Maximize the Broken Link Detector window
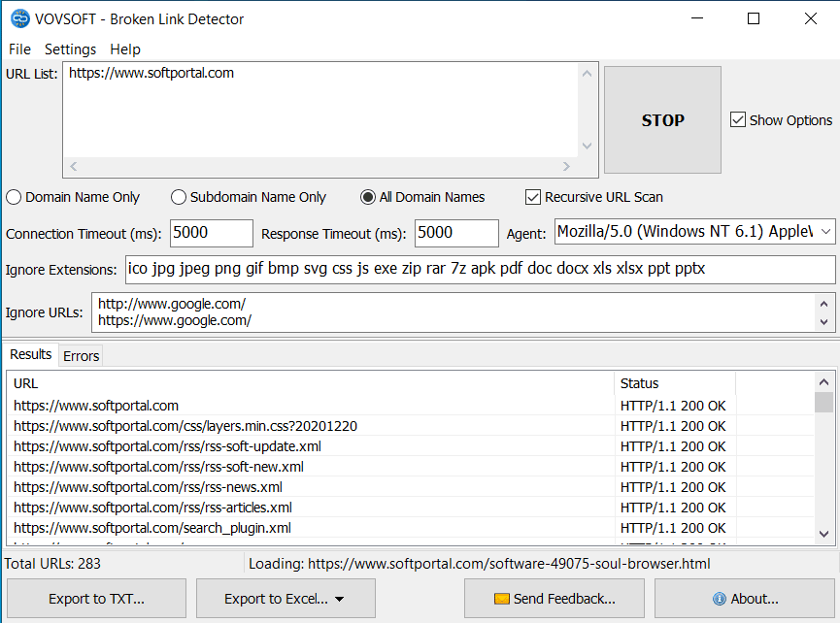840x623 pixels. 754,18
